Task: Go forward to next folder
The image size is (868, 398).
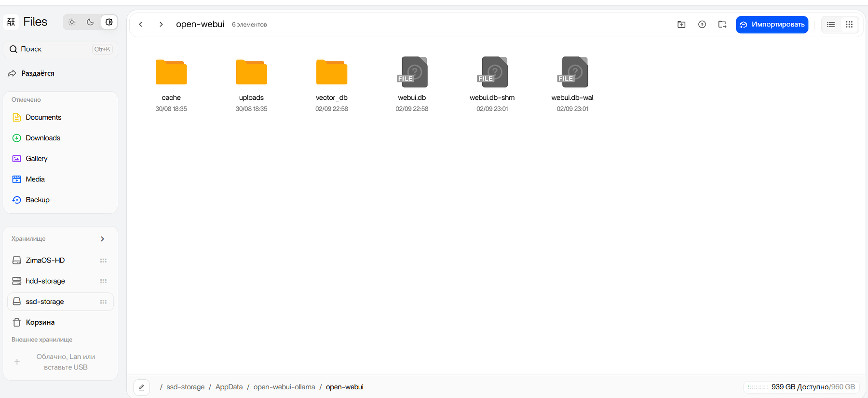Action: point(161,25)
